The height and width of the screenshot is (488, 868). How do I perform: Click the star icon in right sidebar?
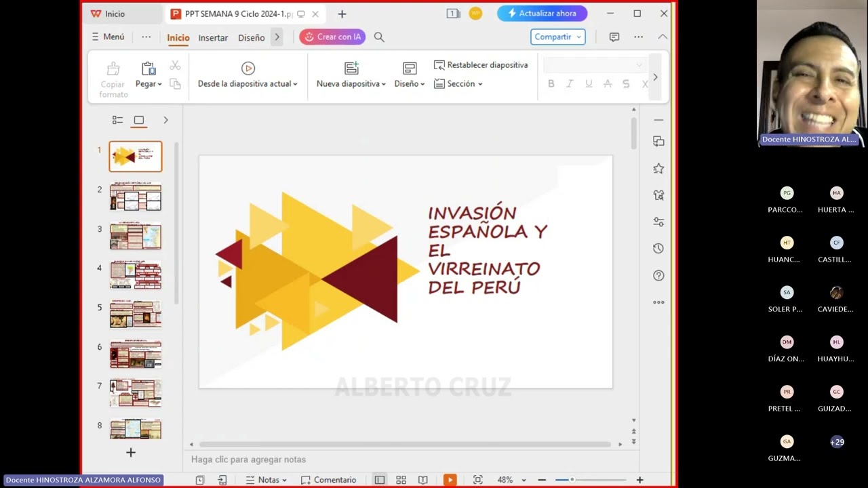658,168
